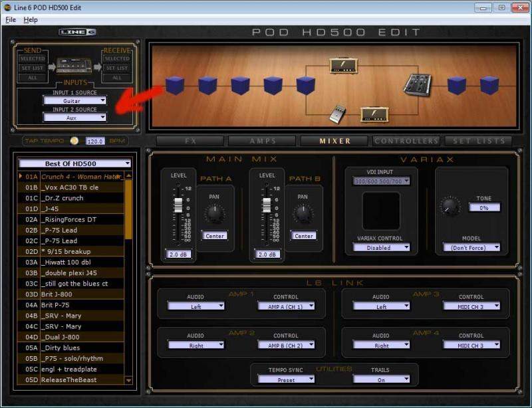Select the stomp pedal icon in Path B

point(338,114)
